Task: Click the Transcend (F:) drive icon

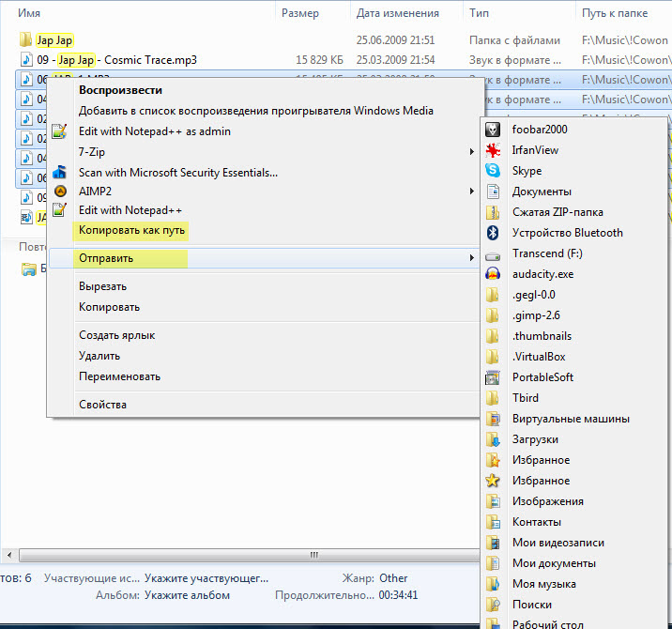Action: click(x=493, y=257)
